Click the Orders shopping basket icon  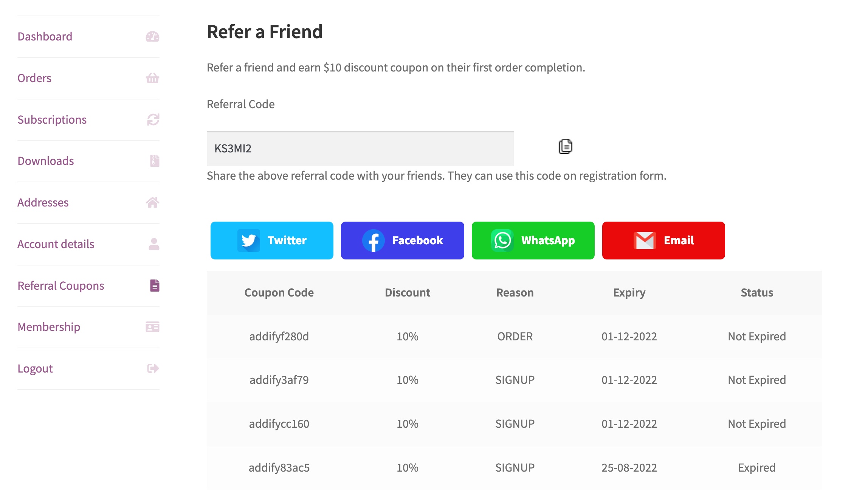pos(152,78)
